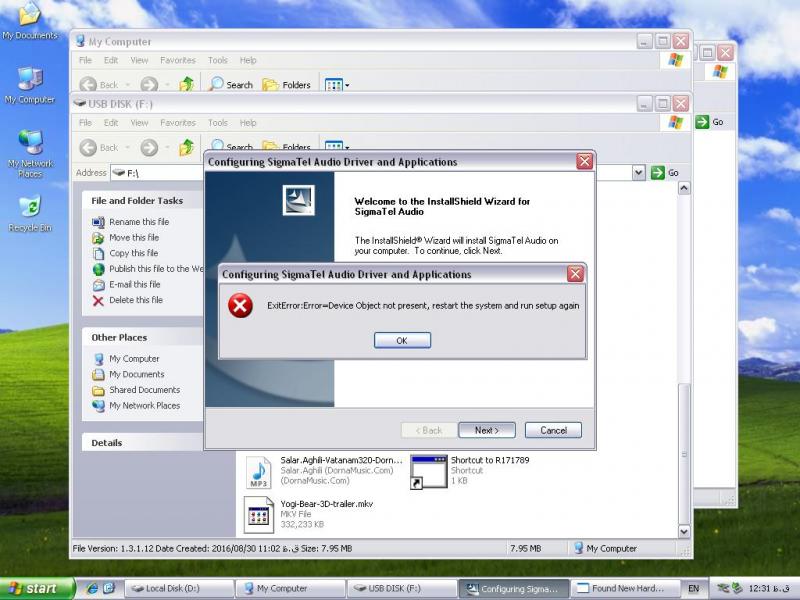800x600 pixels.
Task: Launch Internet Explorer from Quick Launch
Action: (92, 588)
